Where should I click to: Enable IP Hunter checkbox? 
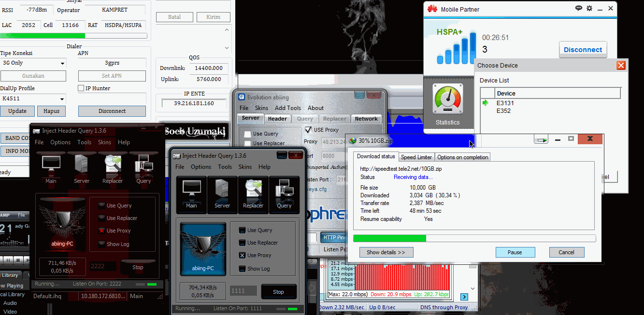point(81,88)
